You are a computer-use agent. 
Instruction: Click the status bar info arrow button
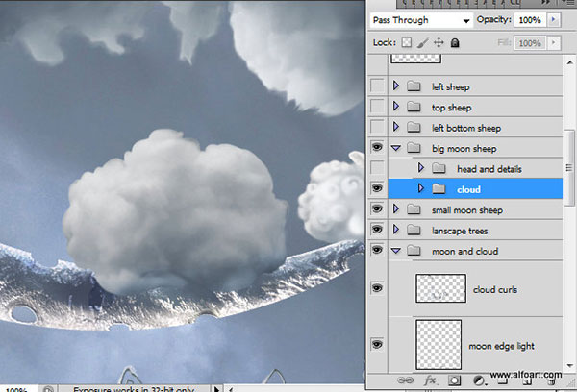pos(217,389)
